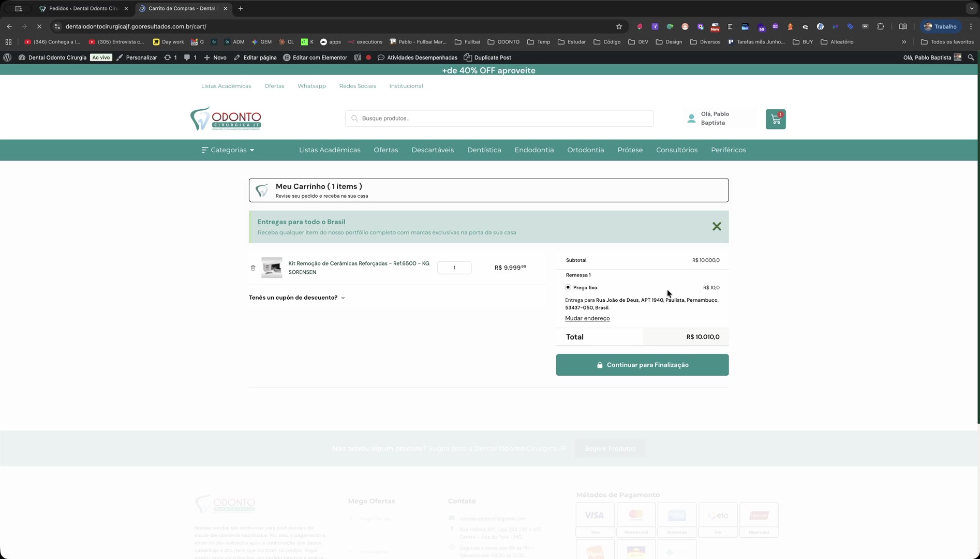Show hidden bookmarks with the overflow chevron
980x559 pixels.
[904, 42]
